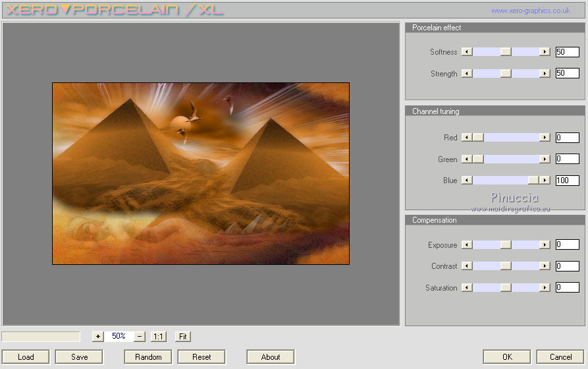Focus the Contrast value field
This screenshot has height=369, width=588.
pyautogui.click(x=568, y=266)
